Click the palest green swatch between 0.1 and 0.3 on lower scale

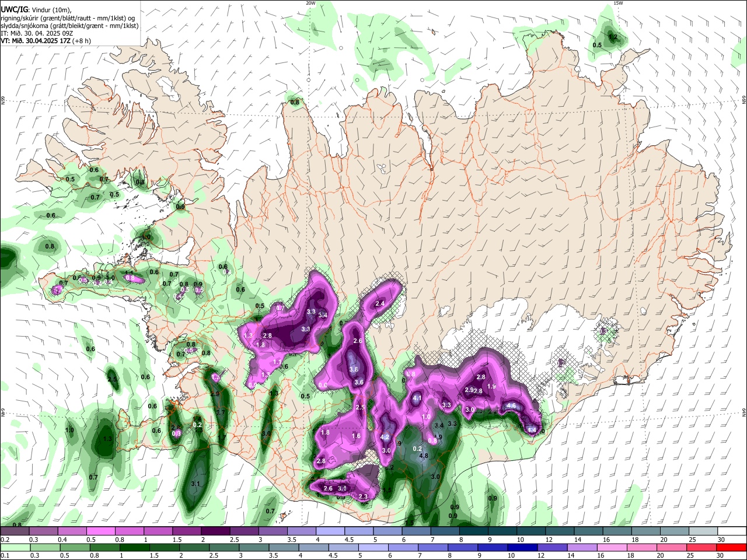coord(15,547)
